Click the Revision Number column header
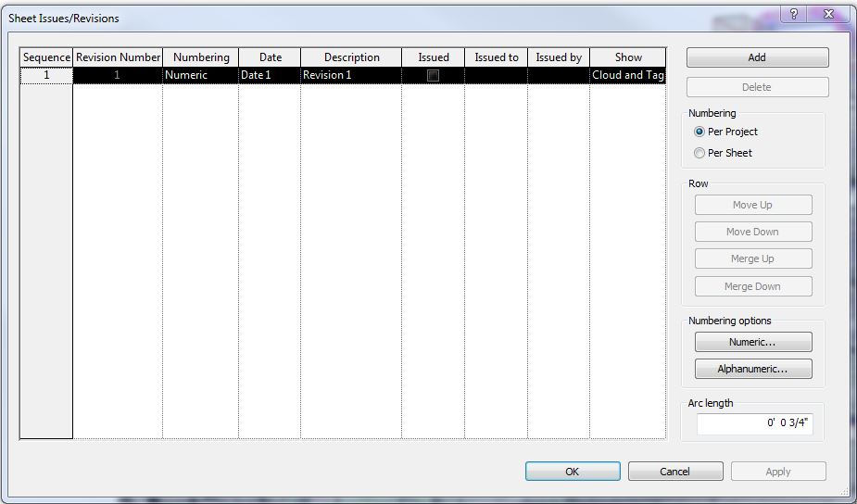This screenshot has height=504, width=857. tap(118, 57)
